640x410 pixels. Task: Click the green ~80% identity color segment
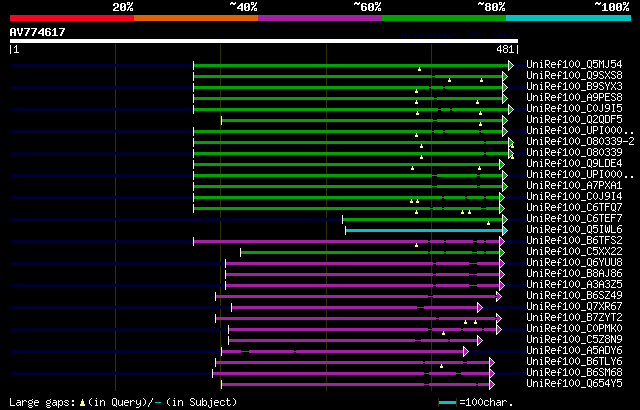tap(444, 18)
